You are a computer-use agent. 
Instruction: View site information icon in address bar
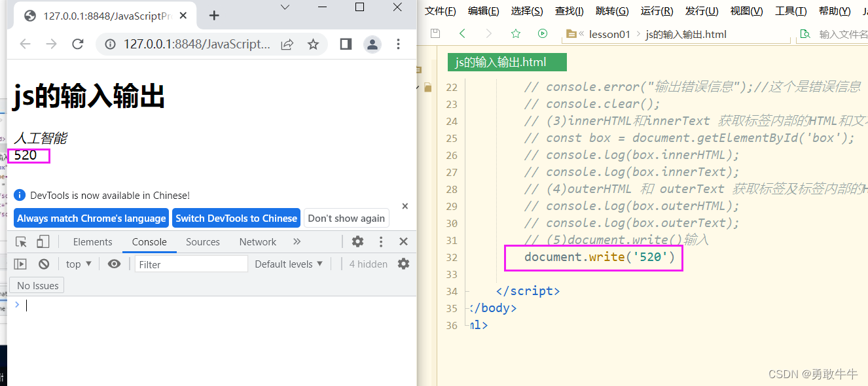[110, 44]
